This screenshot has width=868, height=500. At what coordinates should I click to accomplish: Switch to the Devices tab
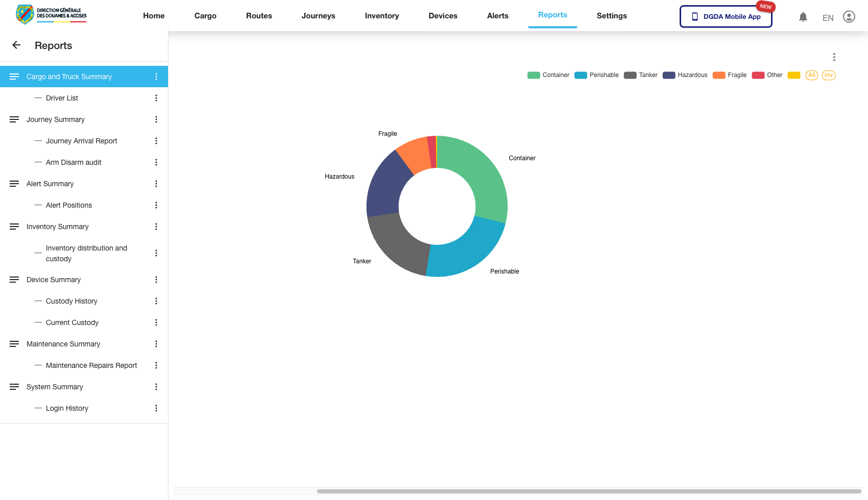pos(443,16)
